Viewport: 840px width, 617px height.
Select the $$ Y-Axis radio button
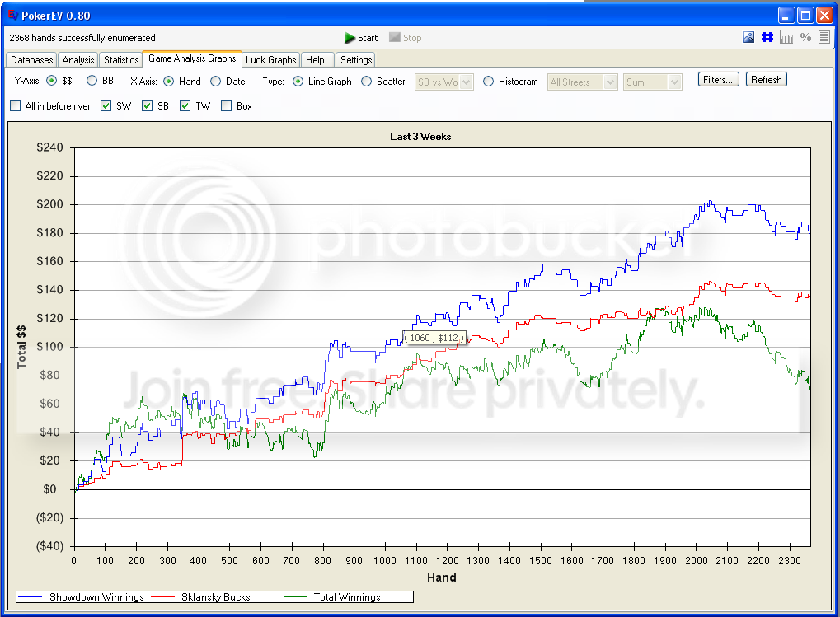[51, 81]
